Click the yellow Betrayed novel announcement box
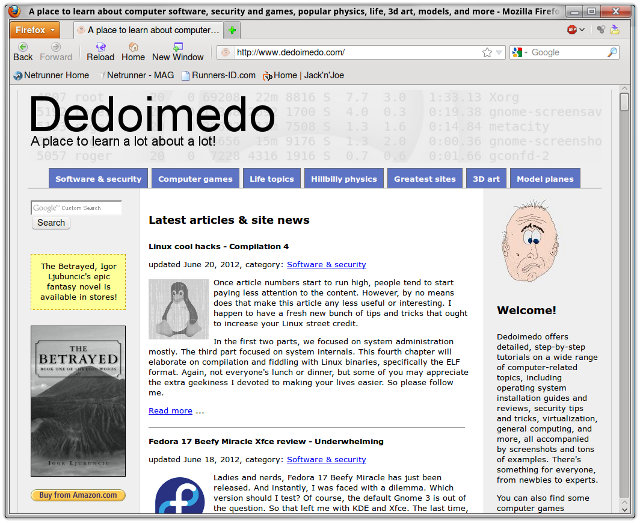The image size is (640, 523). [78, 282]
